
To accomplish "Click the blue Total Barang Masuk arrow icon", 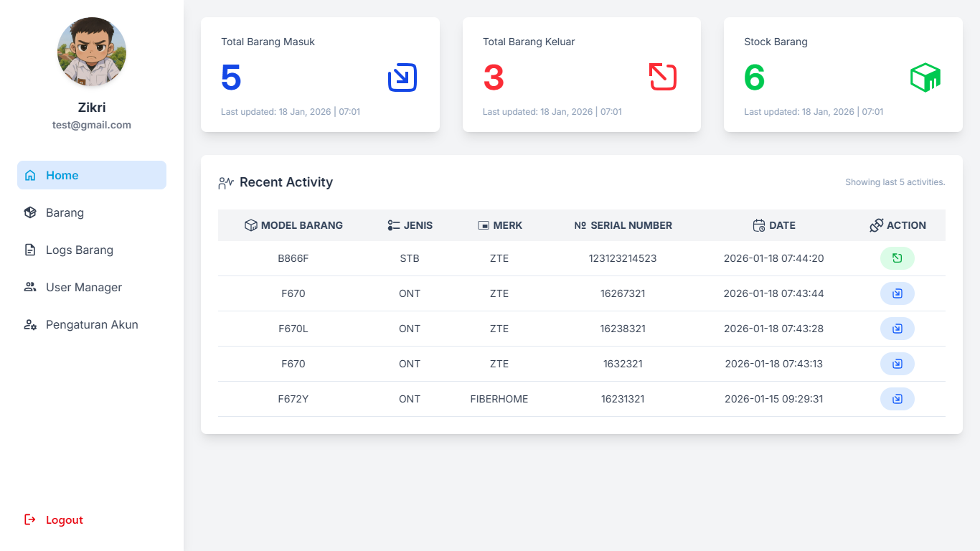I will tap(402, 77).
